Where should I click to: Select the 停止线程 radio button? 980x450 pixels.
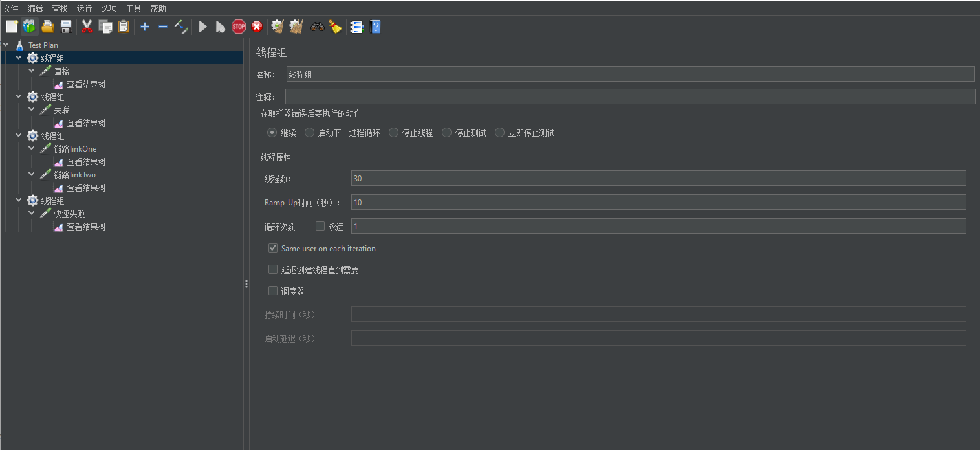click(393, 133)
